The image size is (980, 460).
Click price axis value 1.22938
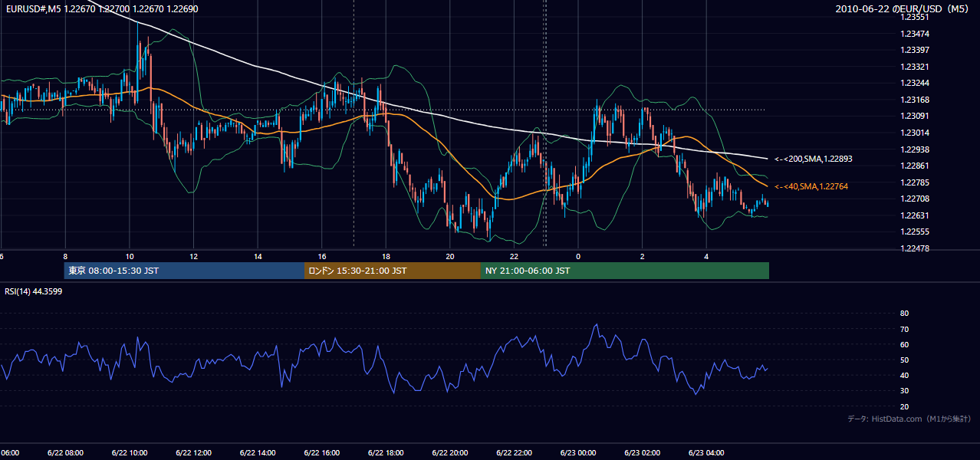914,149
